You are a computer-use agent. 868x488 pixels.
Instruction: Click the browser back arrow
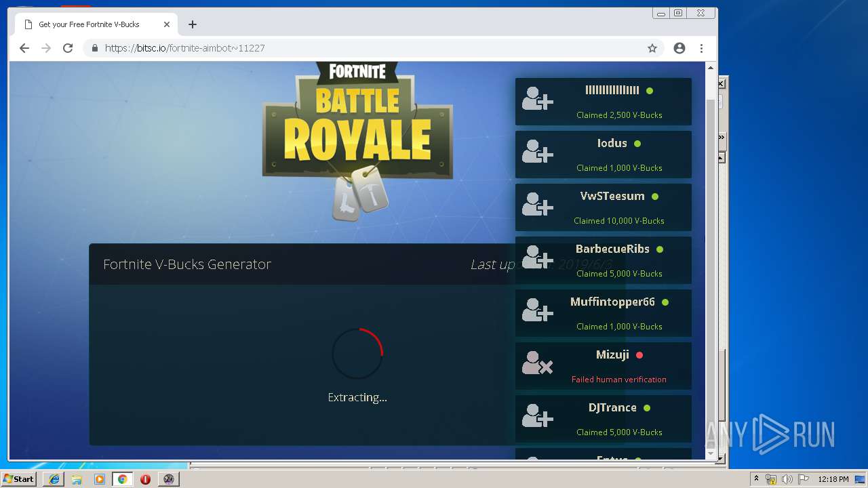24,48
